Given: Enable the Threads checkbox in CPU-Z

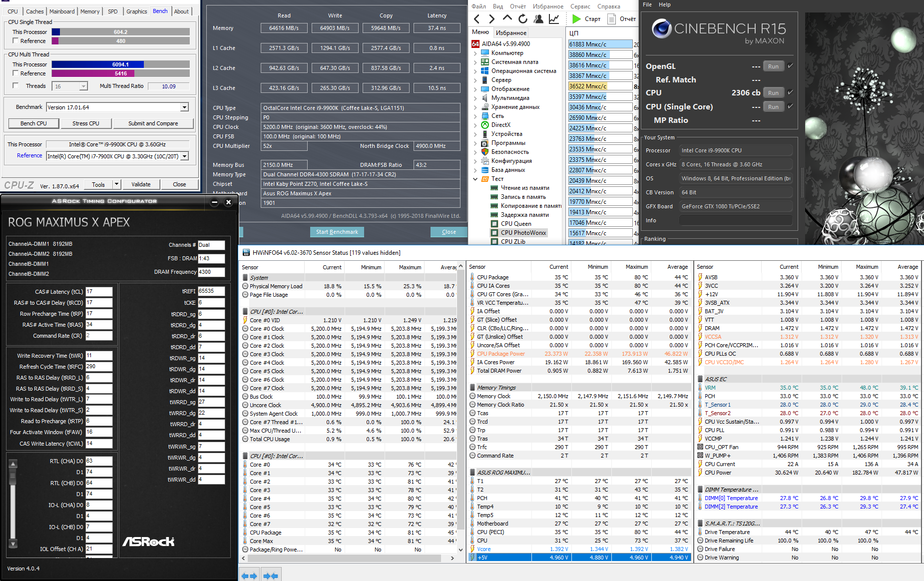Looking at the screenshot, I should coord(15,86).
